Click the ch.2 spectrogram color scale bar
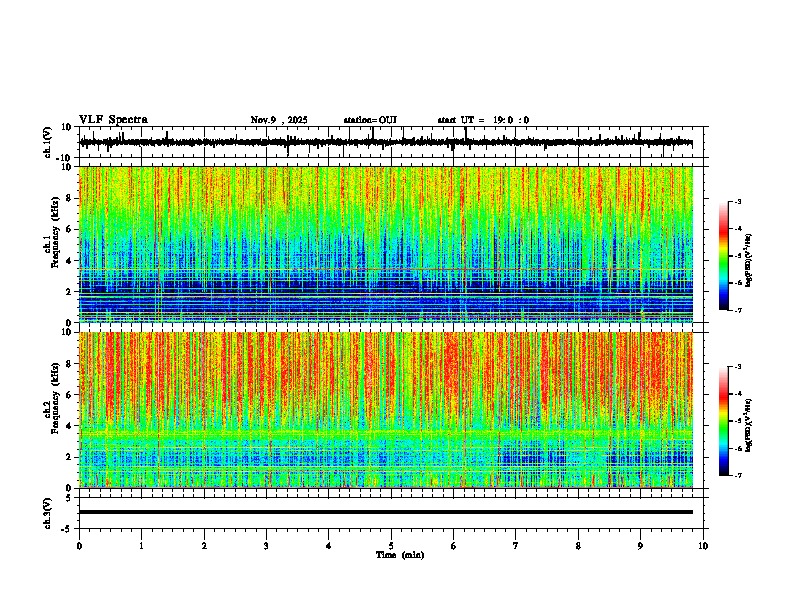The height and width of the screenshot is (612, 792). (723, 421)
